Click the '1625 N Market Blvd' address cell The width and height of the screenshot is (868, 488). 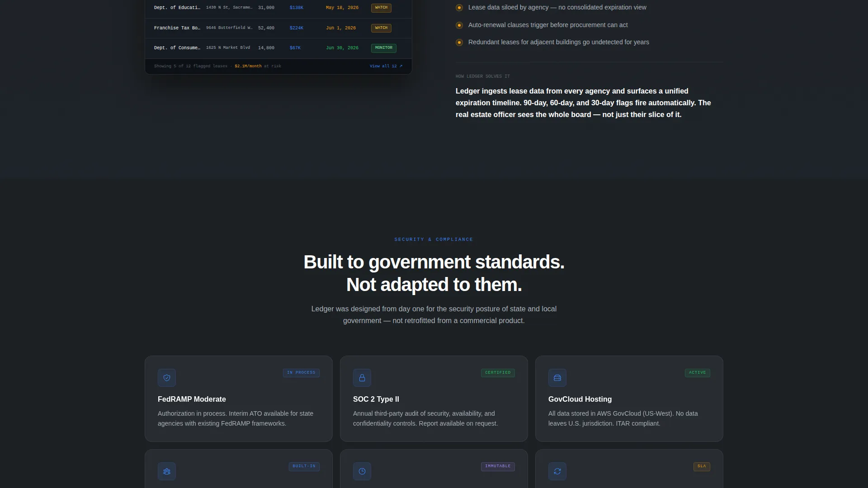click(x=228, y=47)
